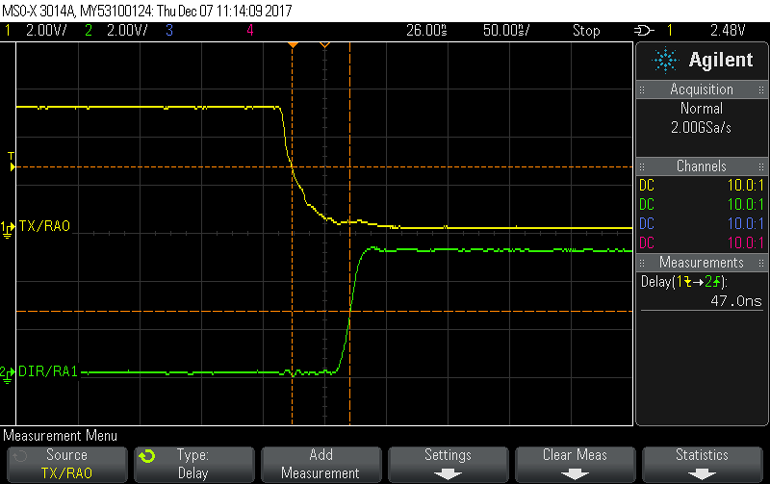Click the hollow orange time reference triangle
The height and width of the screenshot is (484, 770).
pos(324,45)
